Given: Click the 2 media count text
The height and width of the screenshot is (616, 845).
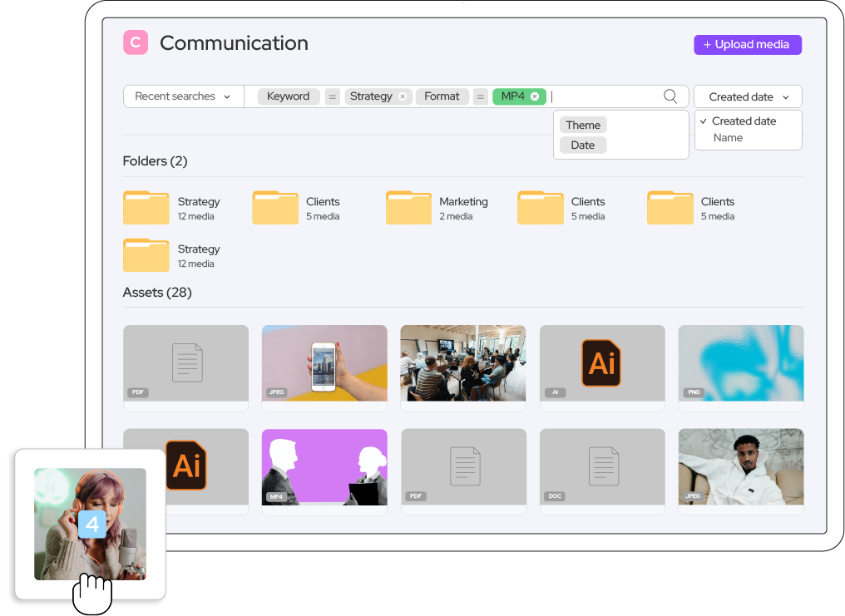Looking at the screenshot, I should (x=456, y=216).
